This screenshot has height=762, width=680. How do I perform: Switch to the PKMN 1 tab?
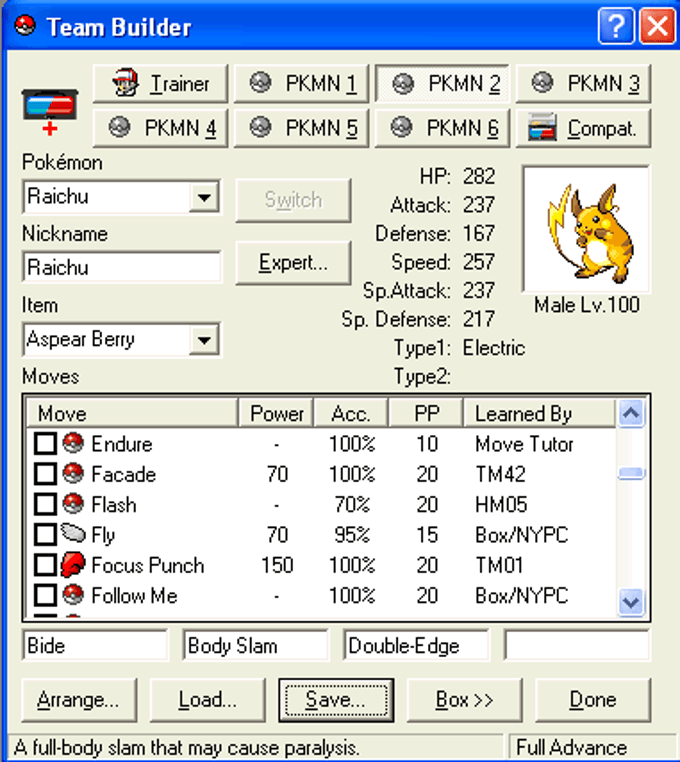click(x=301, y=84)
